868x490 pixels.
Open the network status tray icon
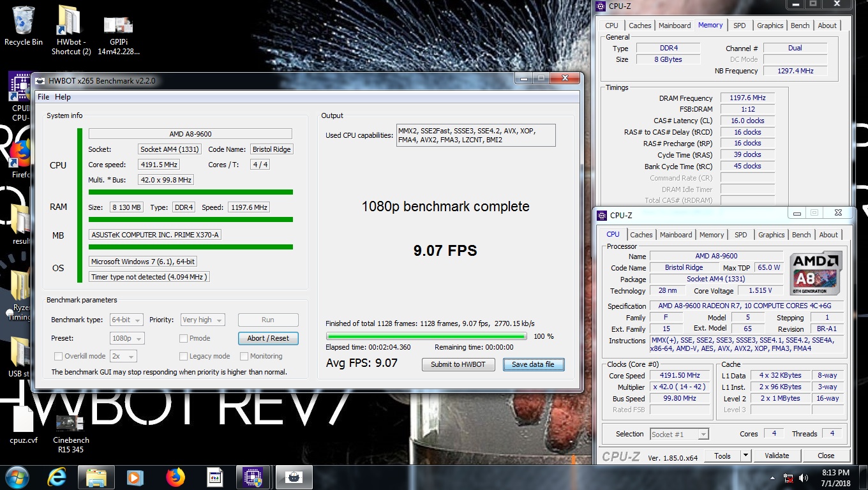tap(789, 478)
